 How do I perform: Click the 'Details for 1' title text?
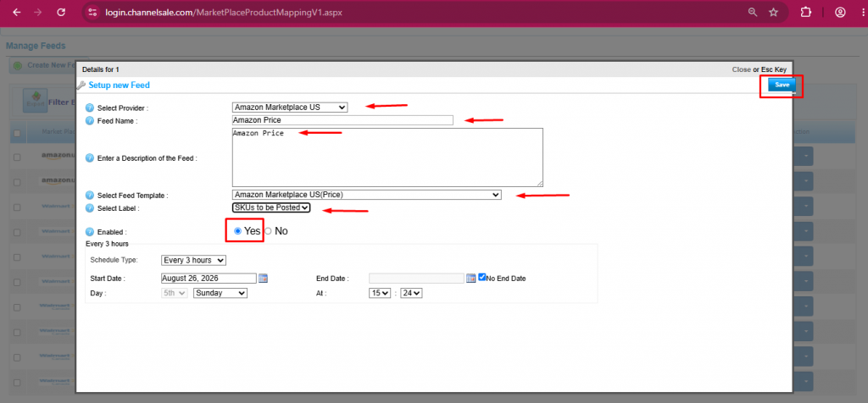click(x=101, y=69)
